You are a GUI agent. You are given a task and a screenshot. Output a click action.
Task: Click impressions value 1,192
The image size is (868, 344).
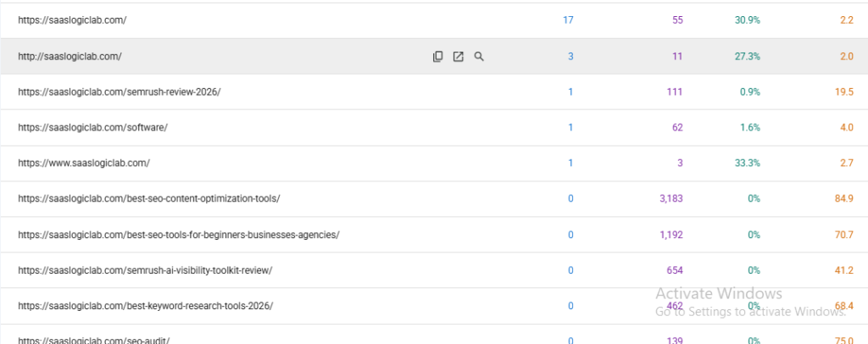(x=671, y=235)
